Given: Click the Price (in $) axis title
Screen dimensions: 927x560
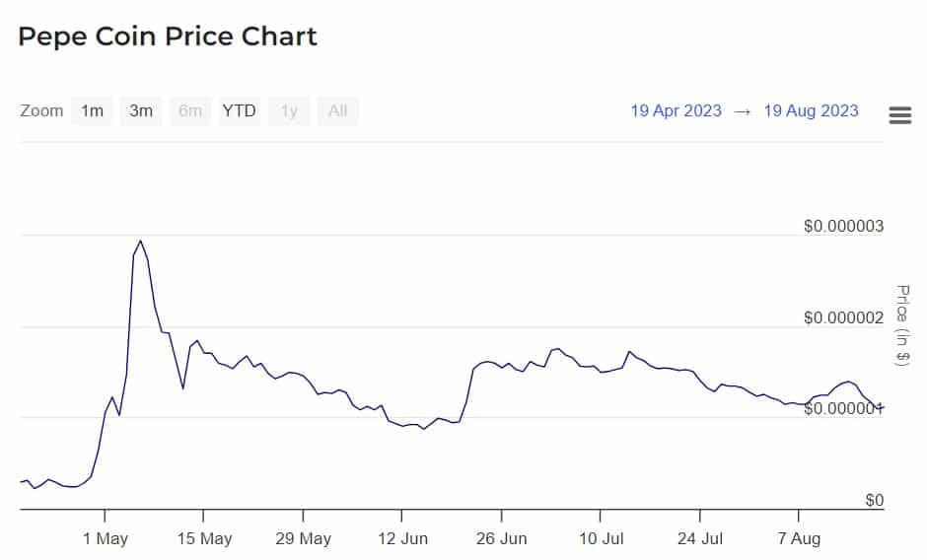Looking at the screenshot, I should tap(902, 325).
